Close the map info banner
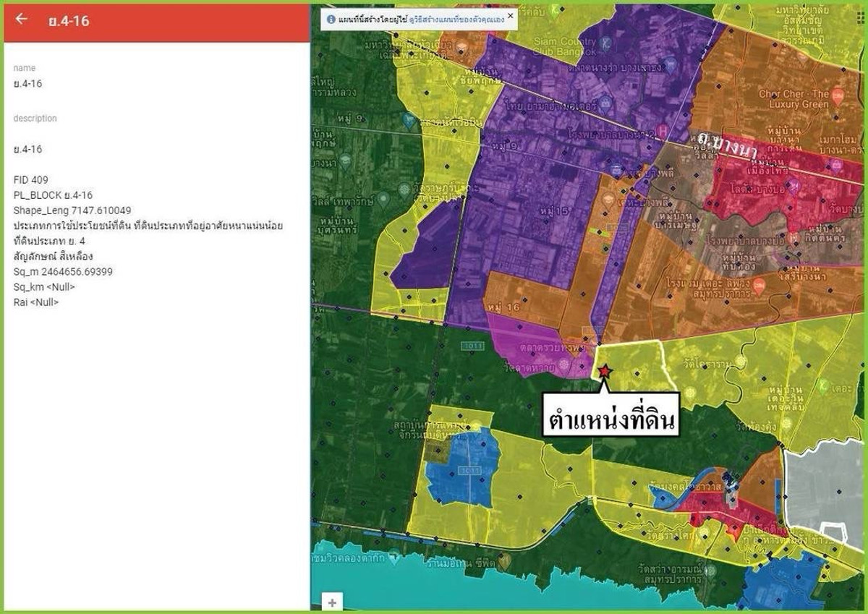868x614 pixels. 510,14
